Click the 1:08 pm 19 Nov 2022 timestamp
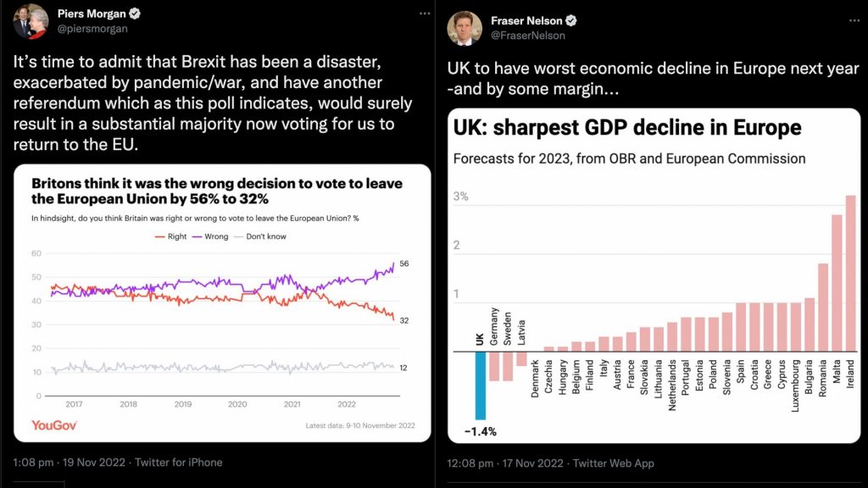 (70, 463)
